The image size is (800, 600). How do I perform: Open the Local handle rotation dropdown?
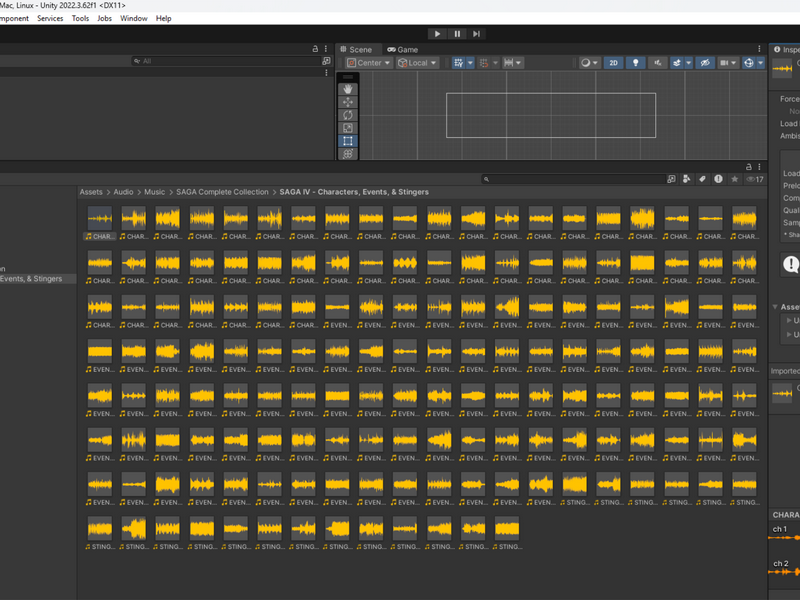417,63
